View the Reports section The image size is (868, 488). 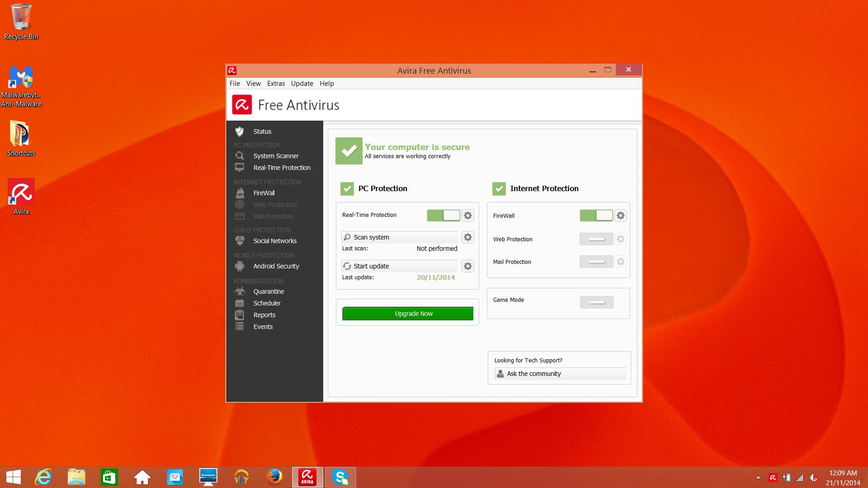tap(264, 314)
